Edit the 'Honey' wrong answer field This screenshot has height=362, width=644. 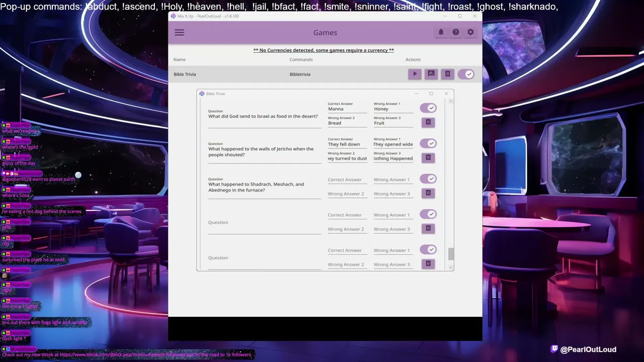[393, 109]
